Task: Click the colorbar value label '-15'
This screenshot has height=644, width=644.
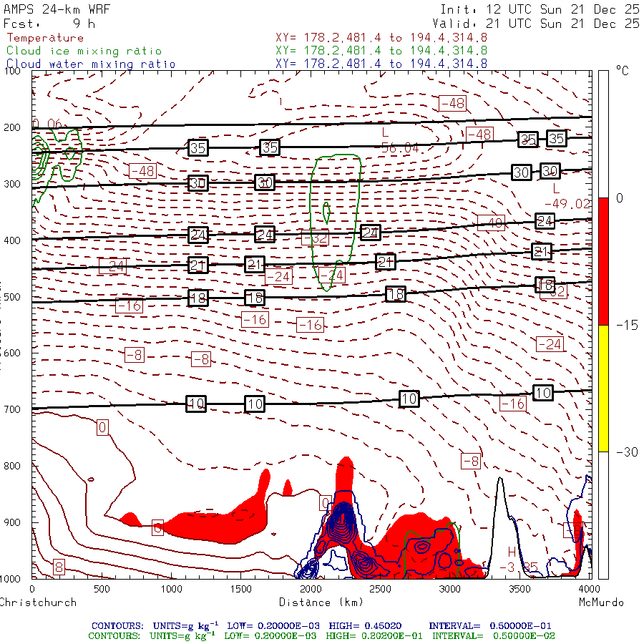Action: pos(627,326)
